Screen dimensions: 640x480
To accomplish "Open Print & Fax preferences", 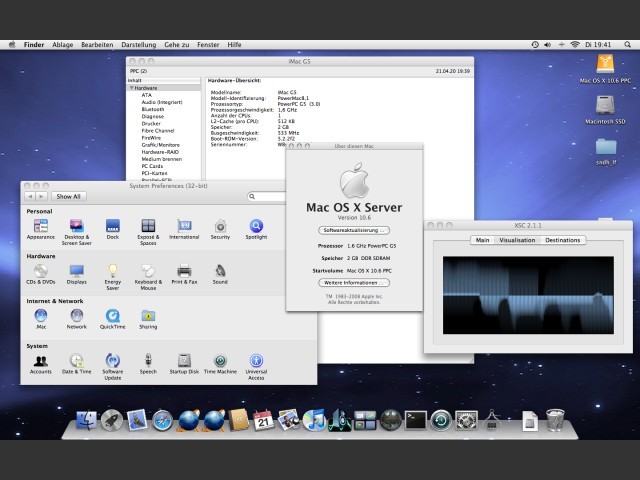I will click(x=184, y=274).
